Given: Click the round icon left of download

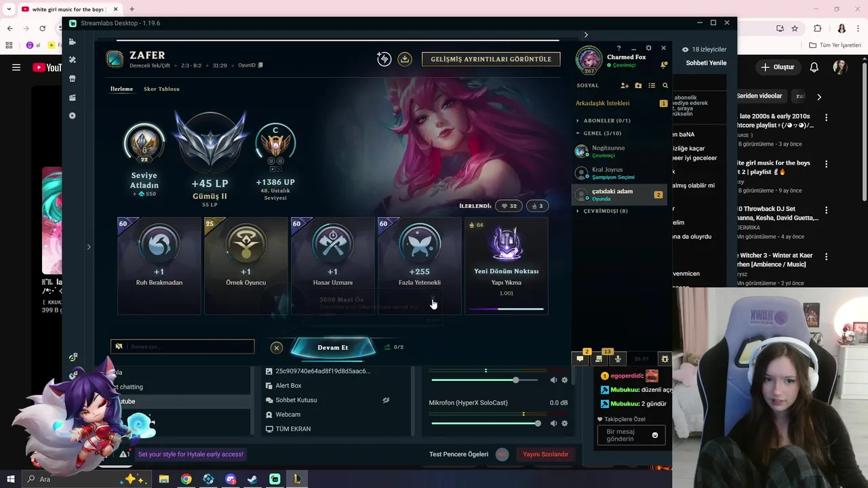Looking at the screenshot, I should point(384,59).
